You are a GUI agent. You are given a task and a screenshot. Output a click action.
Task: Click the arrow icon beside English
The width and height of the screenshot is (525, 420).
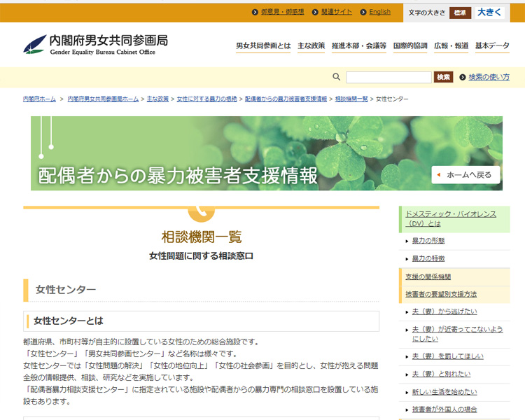pos(363,12)
